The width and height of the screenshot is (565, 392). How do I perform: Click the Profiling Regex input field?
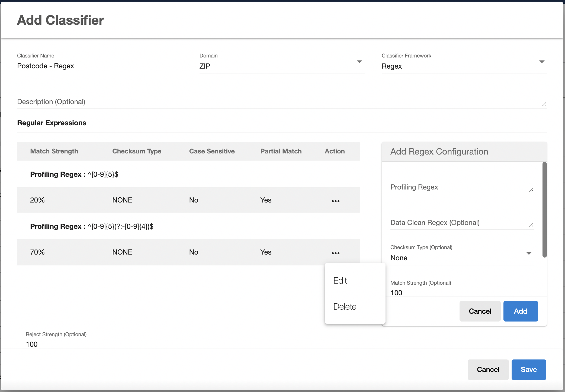tap(458, 187)
